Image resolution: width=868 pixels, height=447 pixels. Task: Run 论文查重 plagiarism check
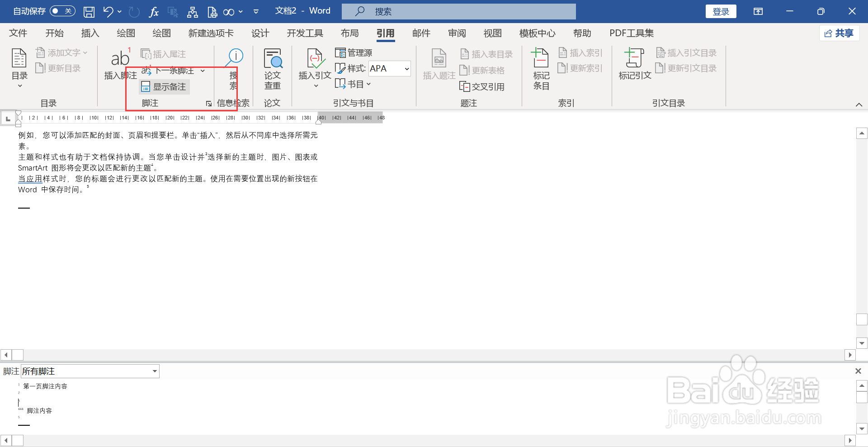272,68
